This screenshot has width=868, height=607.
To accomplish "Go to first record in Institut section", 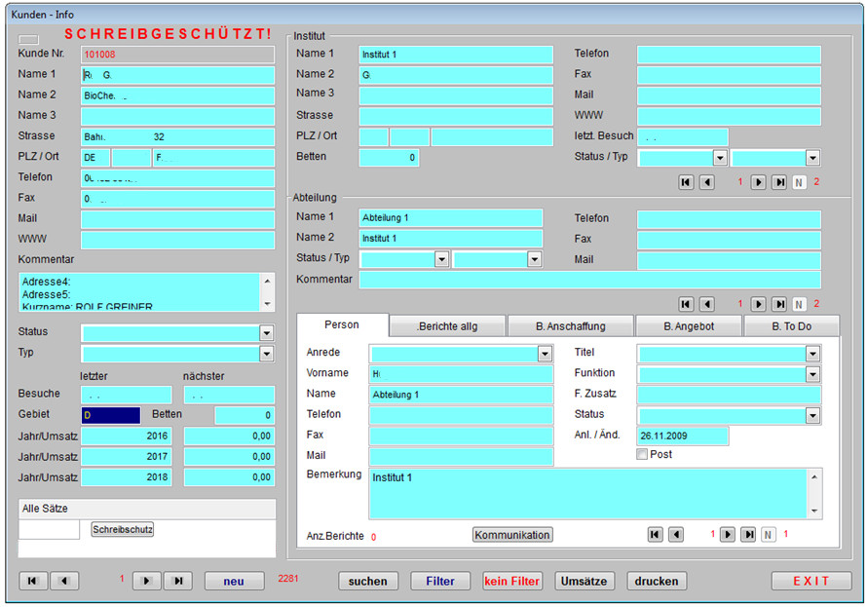I will click(x=686, y=182).
